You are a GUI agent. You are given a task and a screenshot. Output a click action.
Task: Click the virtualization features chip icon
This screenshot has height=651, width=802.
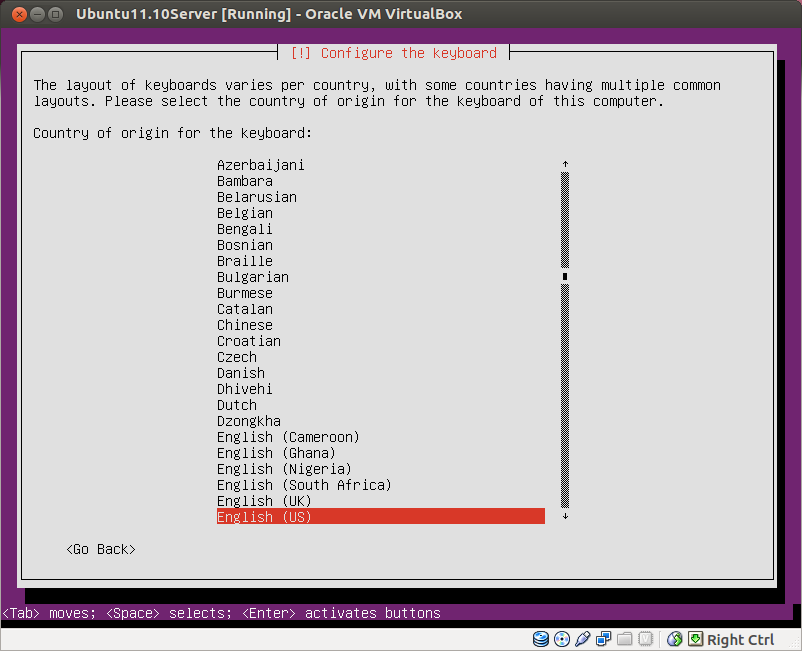(645, 638)
